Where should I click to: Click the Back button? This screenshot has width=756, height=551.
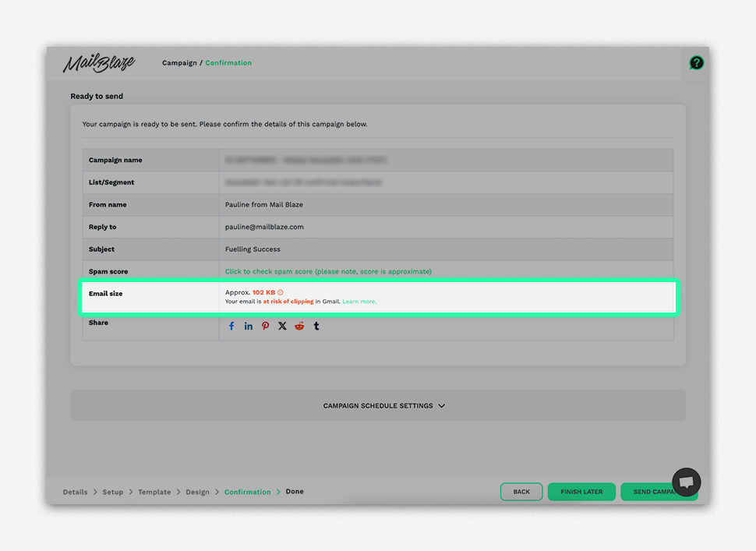point(521,492)
